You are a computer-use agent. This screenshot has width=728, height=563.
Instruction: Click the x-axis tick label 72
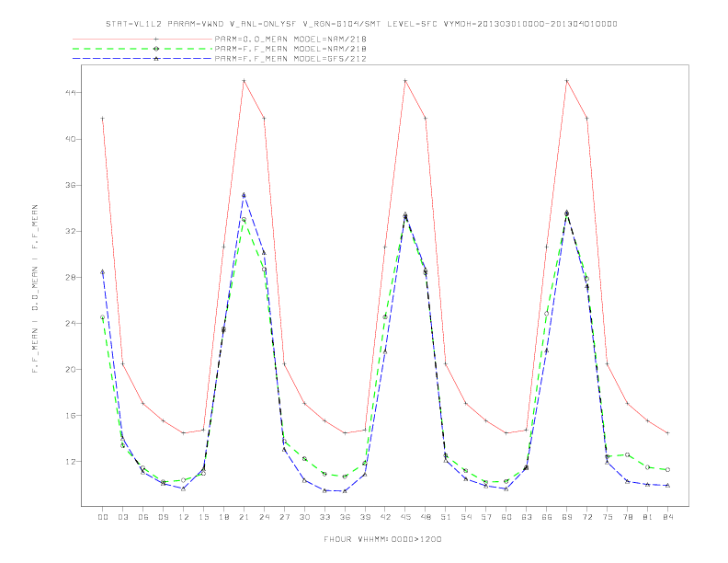point(586,517)
